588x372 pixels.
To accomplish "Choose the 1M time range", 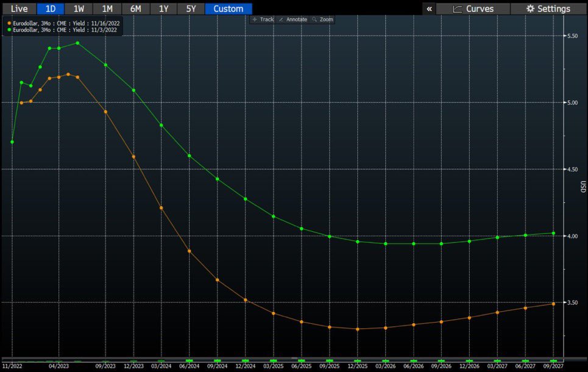I will (107, 9).
